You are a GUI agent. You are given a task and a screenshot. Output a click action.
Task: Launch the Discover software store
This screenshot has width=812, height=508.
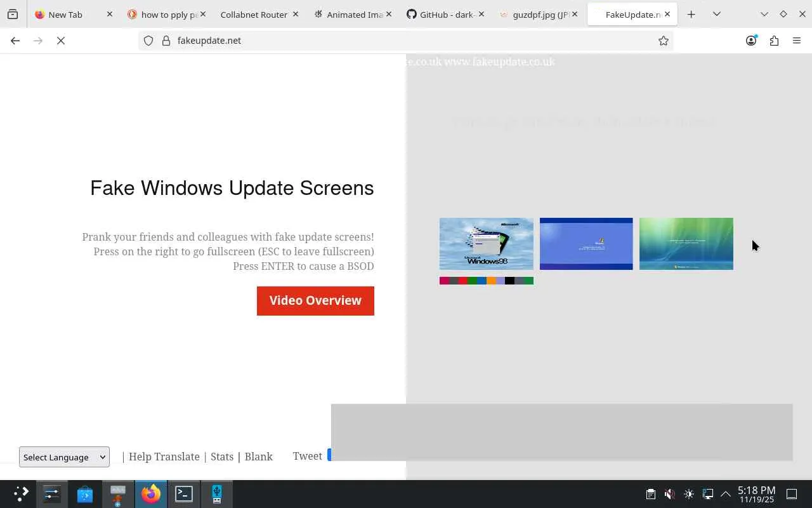pyautogui.click(x=85, y=494)
